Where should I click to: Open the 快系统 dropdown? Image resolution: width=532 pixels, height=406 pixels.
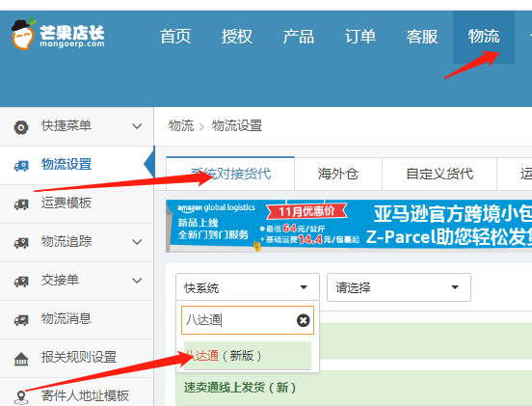pyautogui.click(x=248, y=287)
